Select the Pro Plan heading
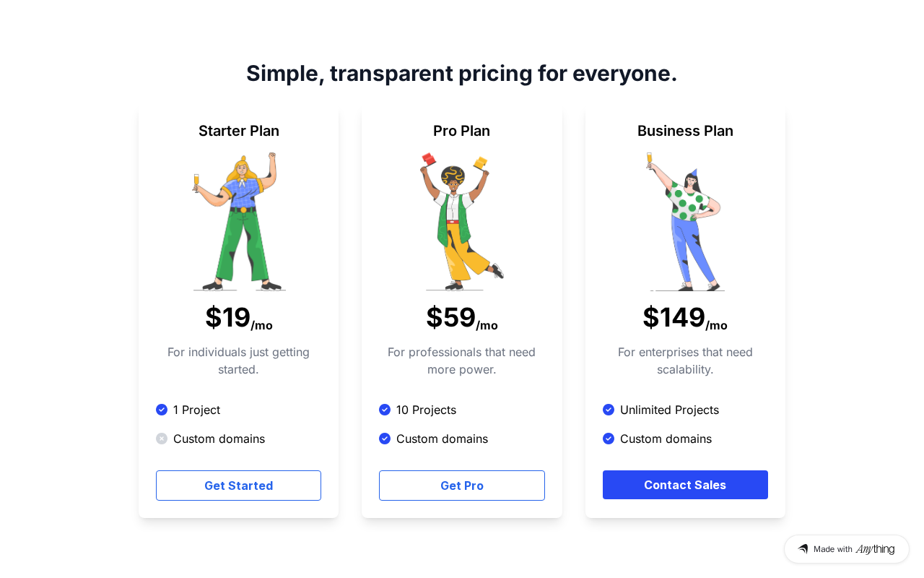924x578 pixels. tap(462, 131)
